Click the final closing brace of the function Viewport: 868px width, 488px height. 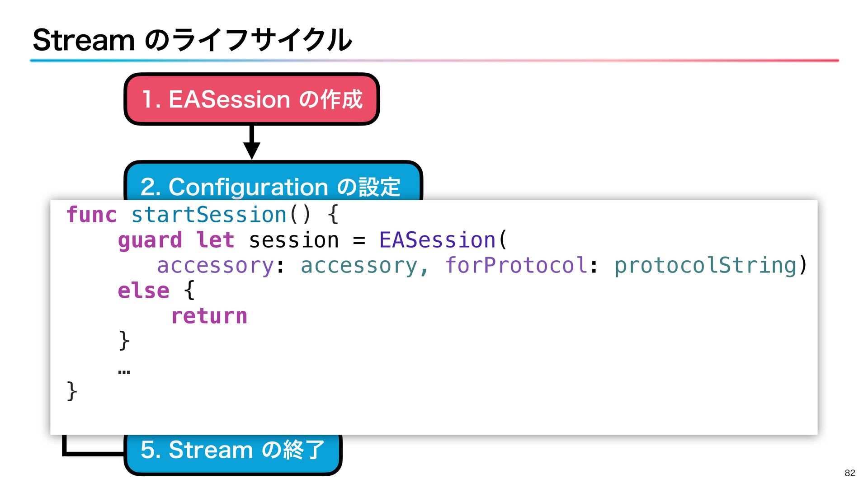(72, 391)
